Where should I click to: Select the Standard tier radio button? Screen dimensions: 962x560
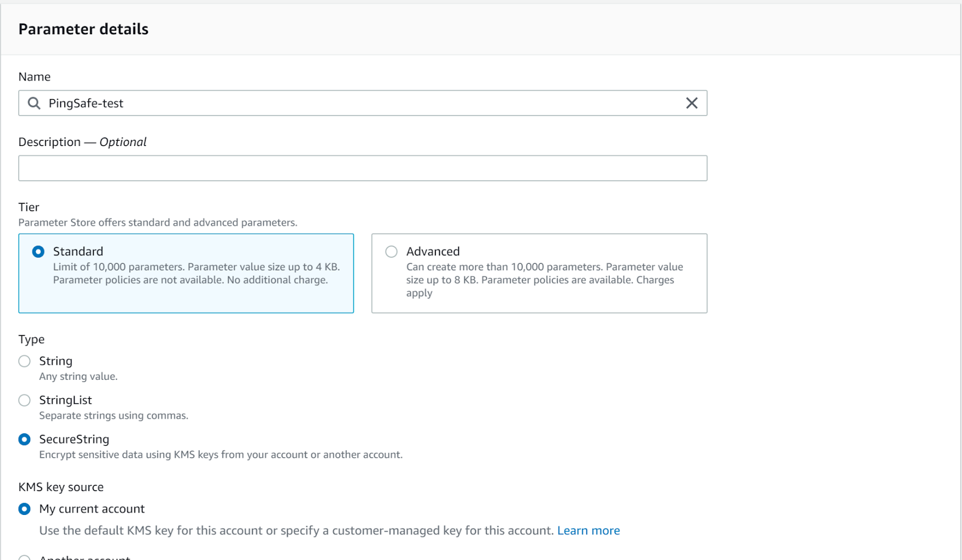[x=38, y=252]
